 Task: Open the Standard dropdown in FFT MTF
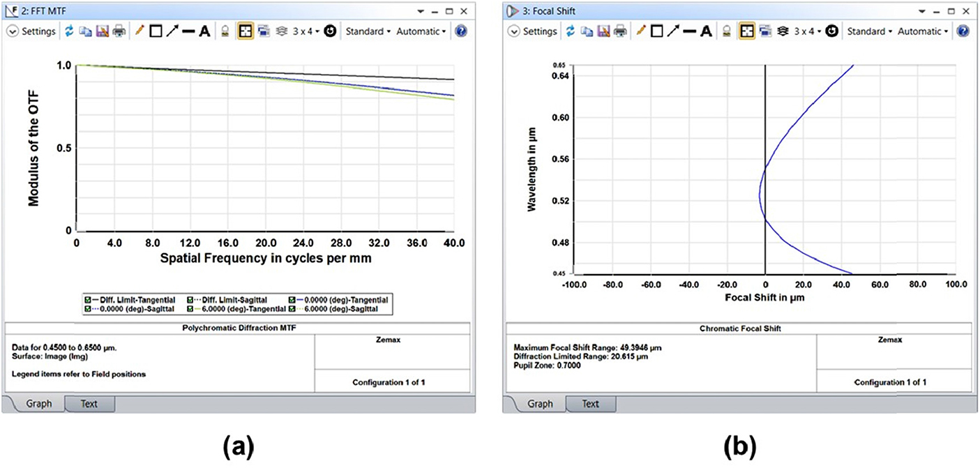tap(368, 31)
